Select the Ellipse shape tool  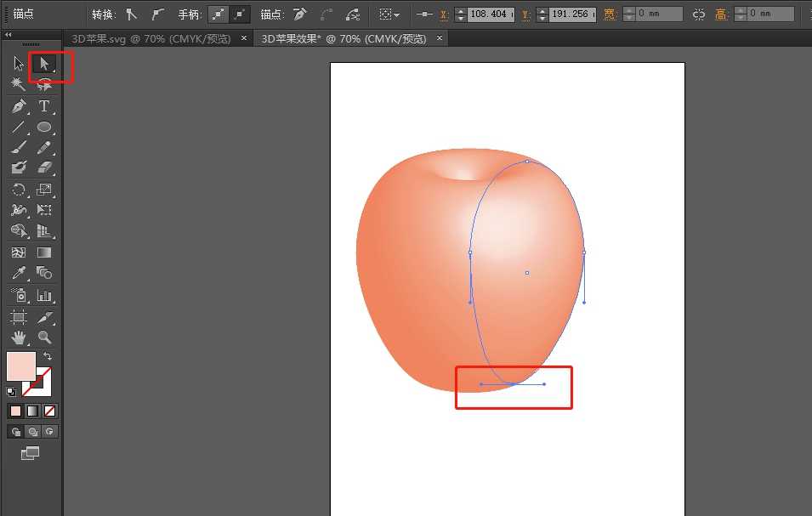[x=44, y=128]
